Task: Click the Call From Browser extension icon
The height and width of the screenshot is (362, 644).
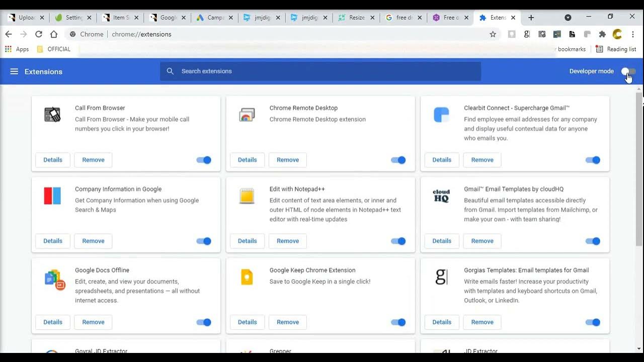Action: coord(52,115)
